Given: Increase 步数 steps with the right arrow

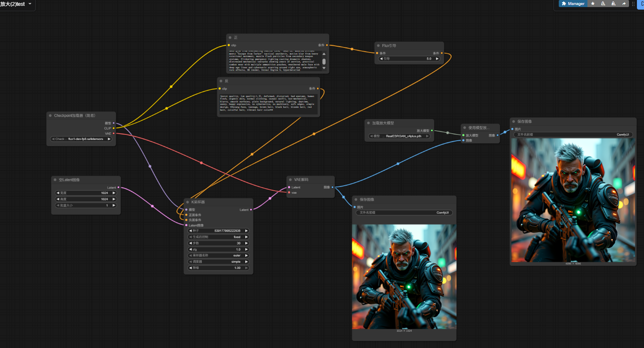Looking at the screenshot, I should [246, 243].
